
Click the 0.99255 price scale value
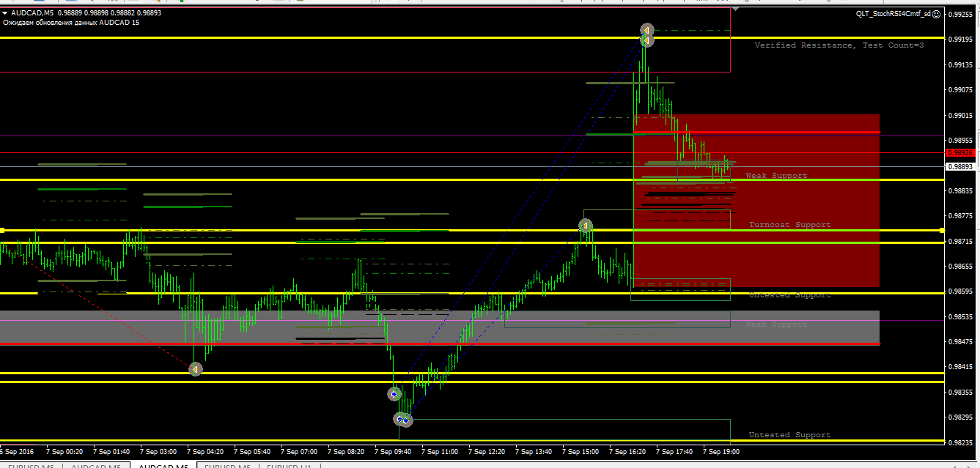click(x=961, y=14)
